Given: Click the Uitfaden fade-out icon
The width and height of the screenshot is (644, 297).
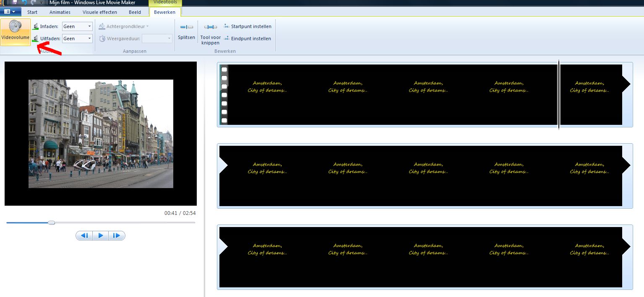Looking at the screenshot, I should tap(35, 39).
